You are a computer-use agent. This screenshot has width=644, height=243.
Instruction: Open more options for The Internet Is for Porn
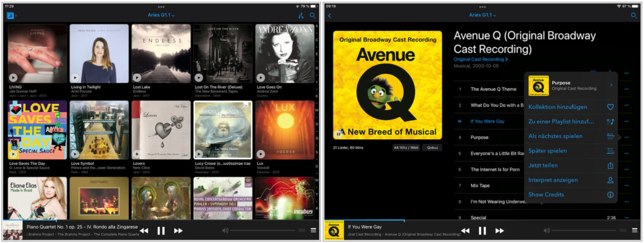(626, 169)
